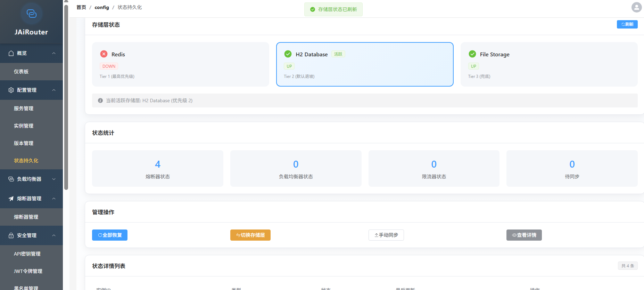This screenshot has height=290, width=644.
Task: Click the 查看详情 button
Action: click(x=524, y=235)
